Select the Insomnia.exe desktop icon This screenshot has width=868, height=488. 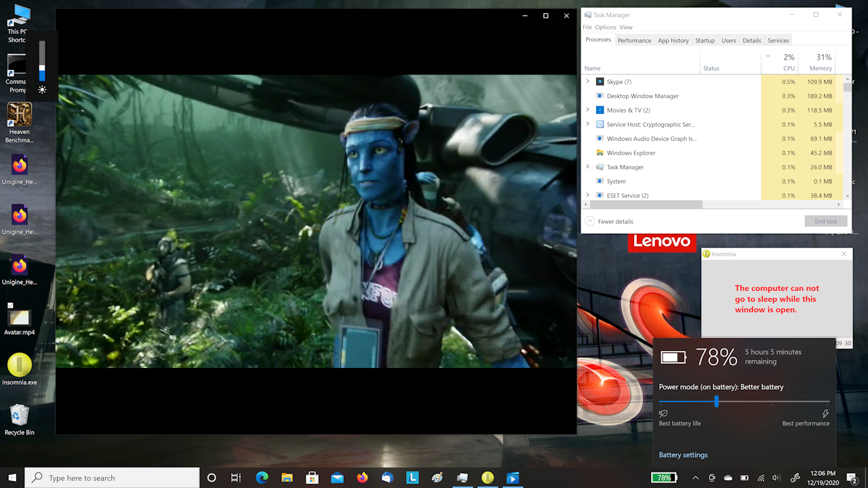(x=20, y=370)
